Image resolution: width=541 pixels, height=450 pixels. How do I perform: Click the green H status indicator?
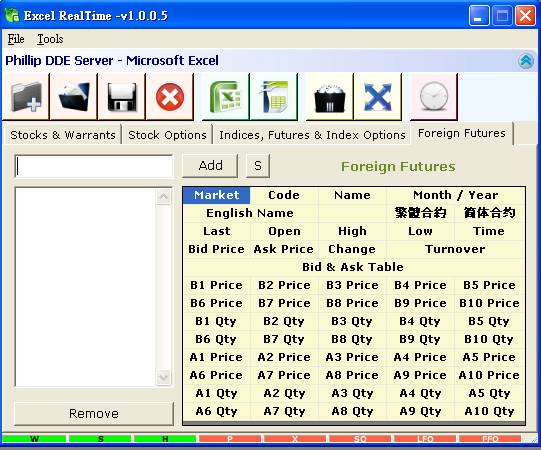165,439
